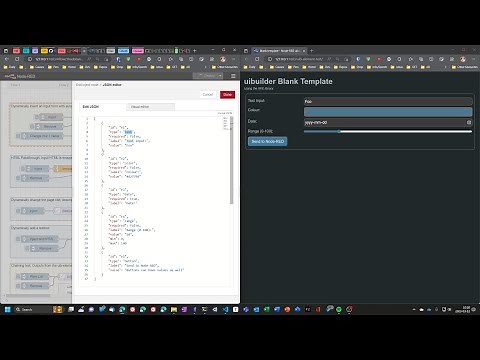Open VS Code from the taskbar

225,309
